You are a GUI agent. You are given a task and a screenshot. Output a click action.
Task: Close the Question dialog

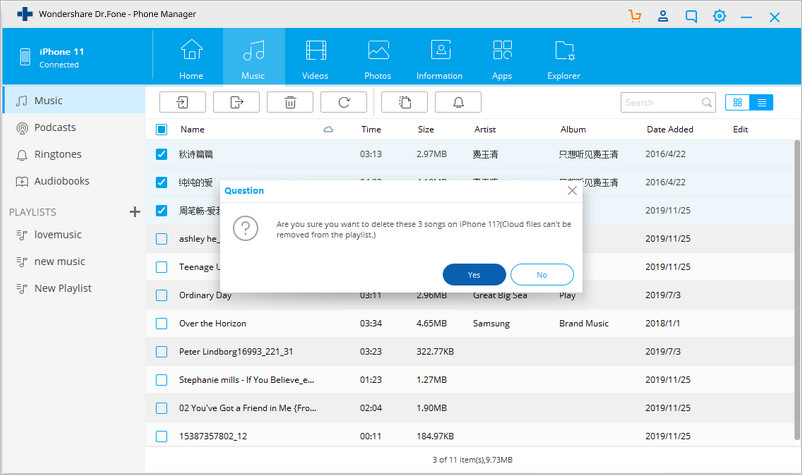coord(572,191)
